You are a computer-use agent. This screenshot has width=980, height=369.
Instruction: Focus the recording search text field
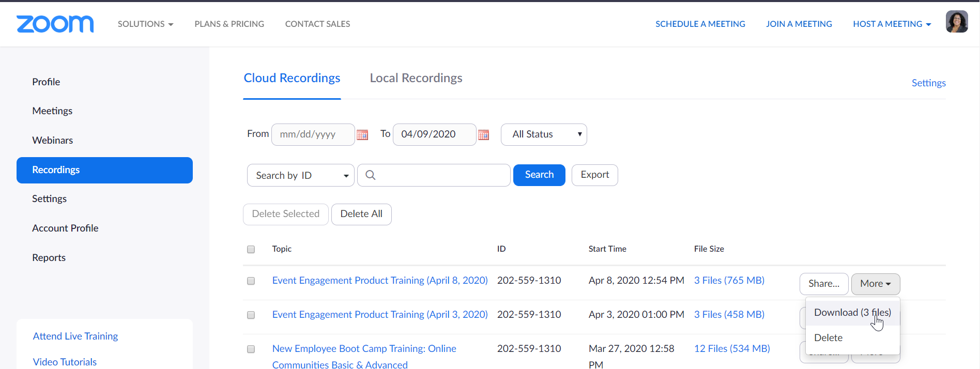click(x=434, y=175)
